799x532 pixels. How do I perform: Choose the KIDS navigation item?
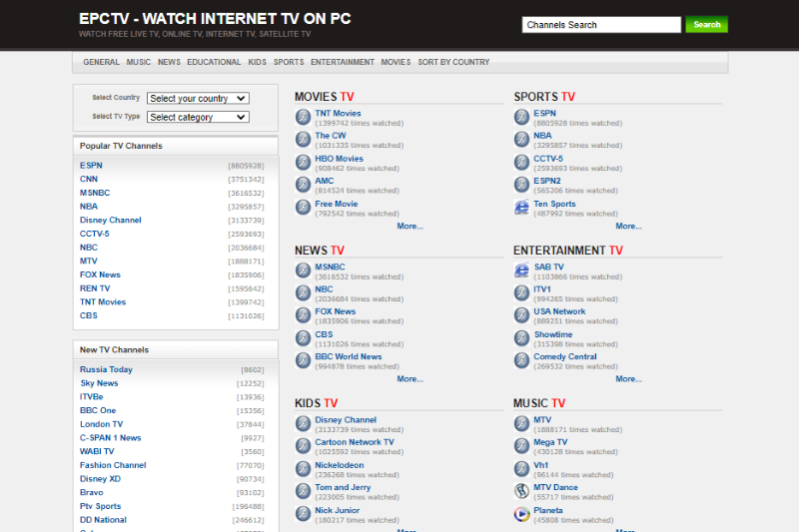point(258,62)
